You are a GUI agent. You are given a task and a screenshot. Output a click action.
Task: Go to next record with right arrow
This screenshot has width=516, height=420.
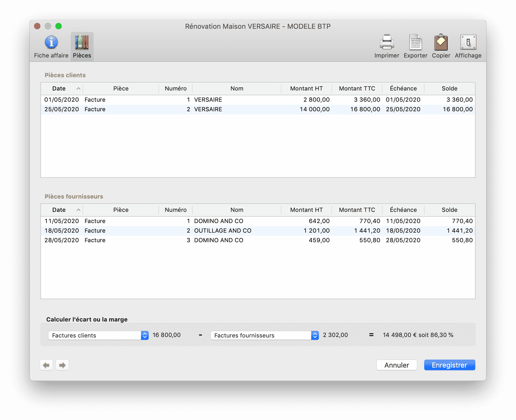point(62,365)
